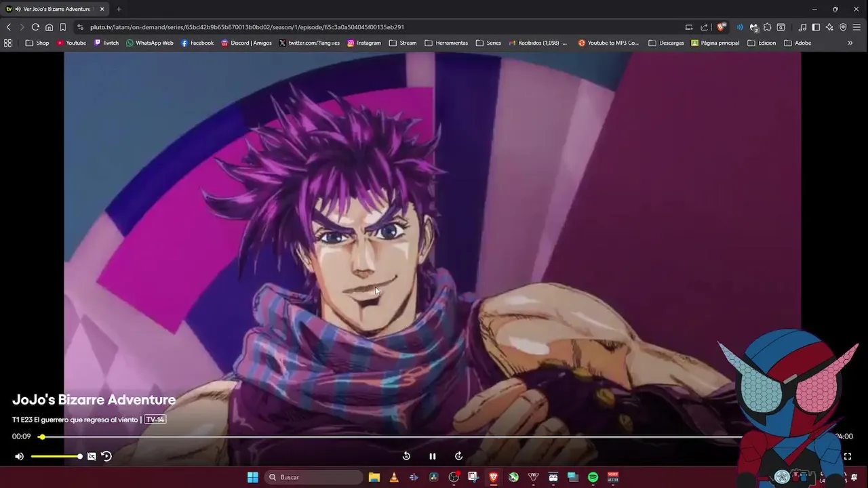Expand the Adobe bookmark folder
868x488 pixels.
797,43
